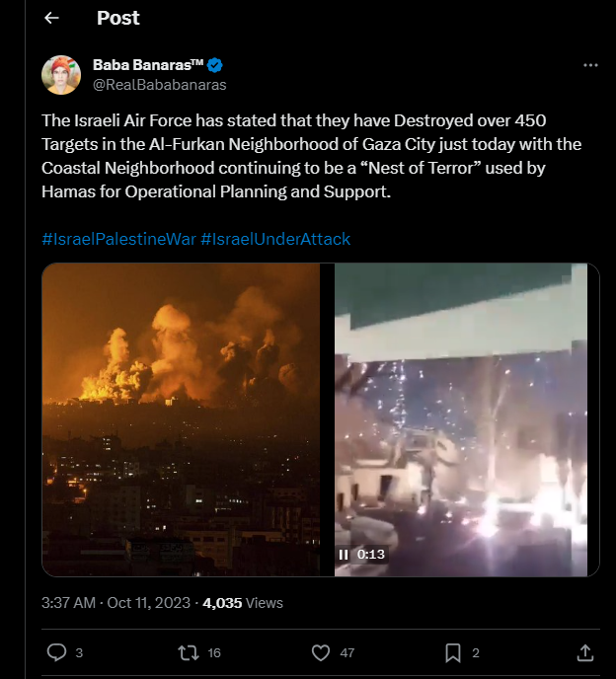Bookmark this post

click(452, 652)
